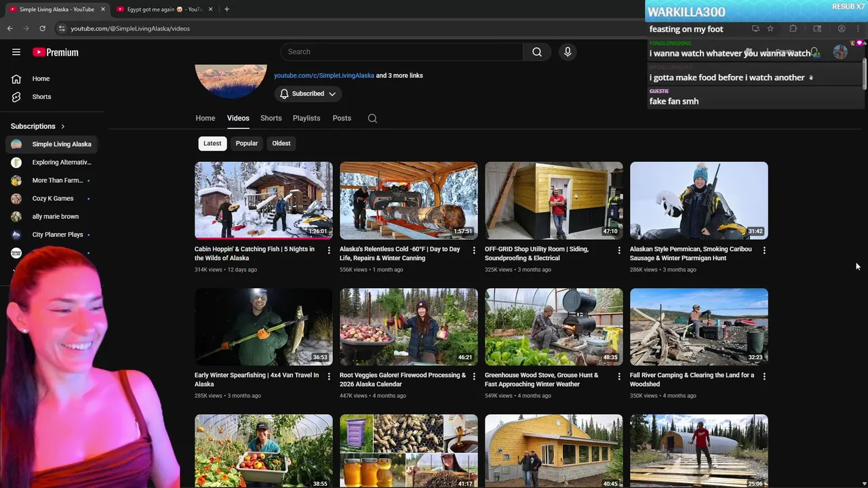Go back in browser history
Viewport: 868px width, 488px height.
click(x=10, y=28)
